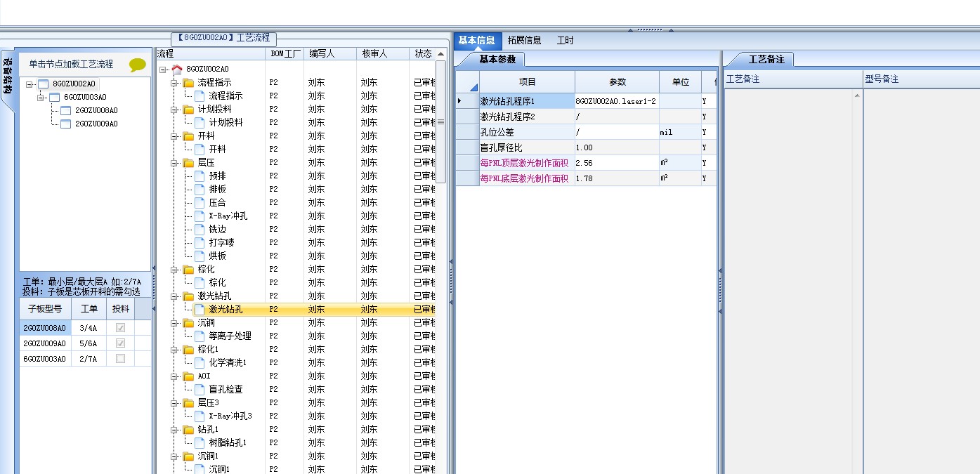
Task: Click the 2.56 parameter value cell
Action: click(x=617, y=163)
